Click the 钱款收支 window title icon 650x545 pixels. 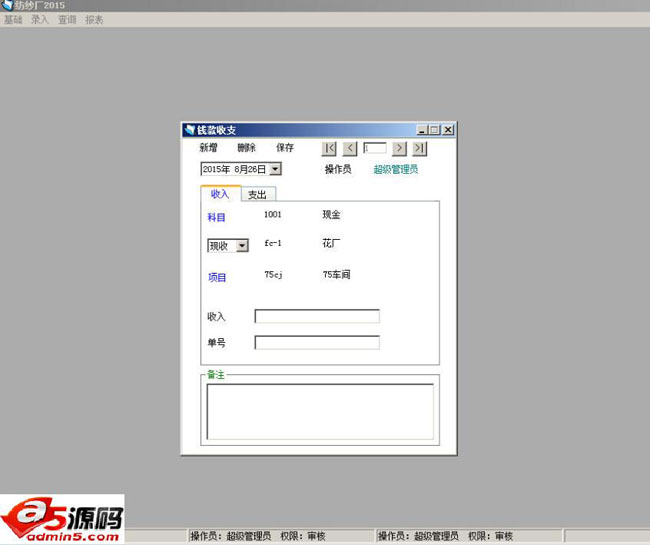190,130
